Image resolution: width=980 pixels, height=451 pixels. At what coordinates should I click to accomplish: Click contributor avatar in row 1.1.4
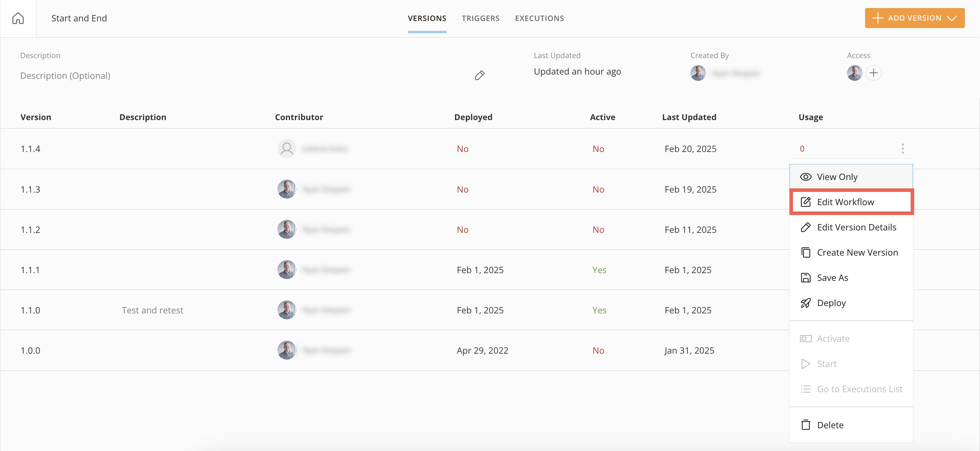point(287,148)
